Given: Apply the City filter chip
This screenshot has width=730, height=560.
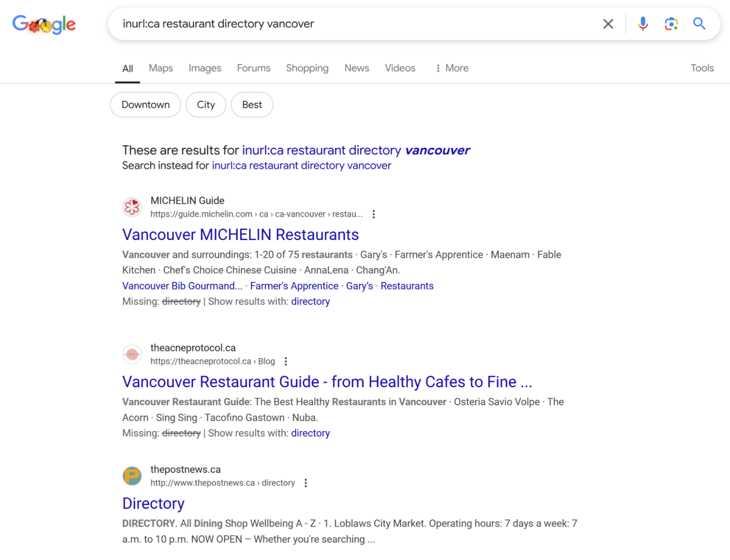Looking at the screenshot, I should [x=206, y=105].
